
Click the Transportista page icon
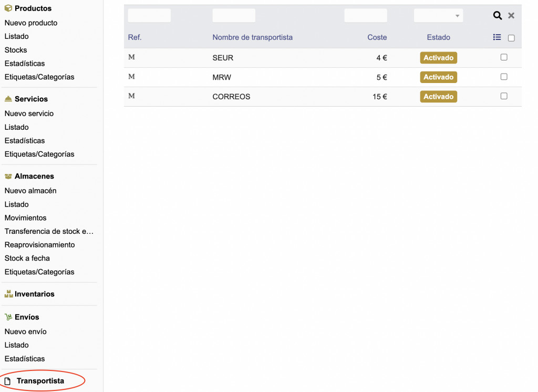point(8,381)
